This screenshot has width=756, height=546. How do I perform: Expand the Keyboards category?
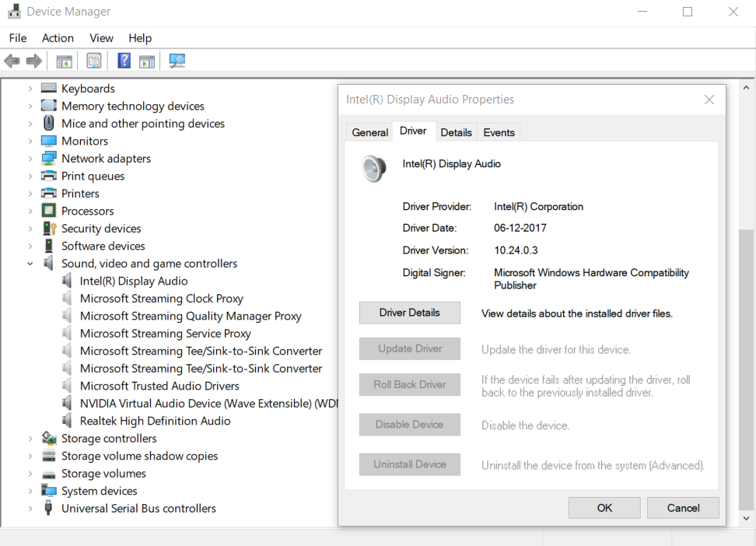(30, 89)
